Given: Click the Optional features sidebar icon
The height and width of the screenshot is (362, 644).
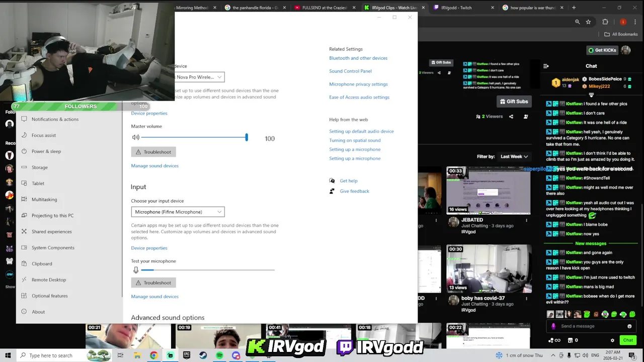Looking at the screenshot, I should 24,296.
